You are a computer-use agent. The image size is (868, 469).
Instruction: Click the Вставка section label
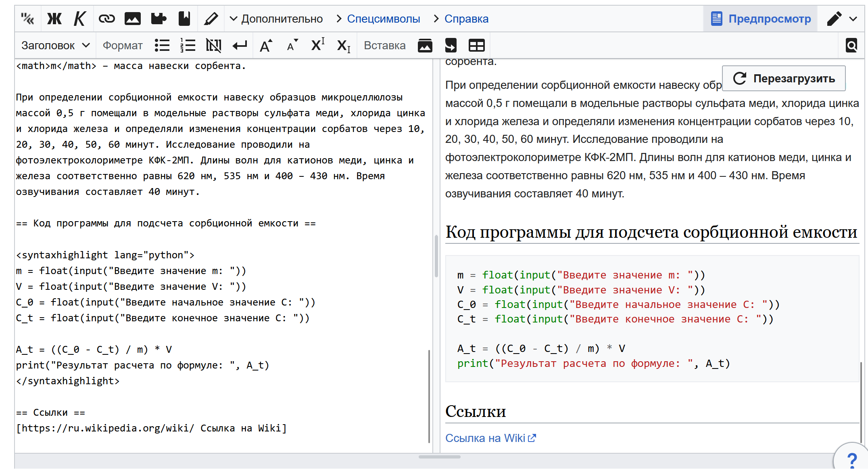(385, 46)
